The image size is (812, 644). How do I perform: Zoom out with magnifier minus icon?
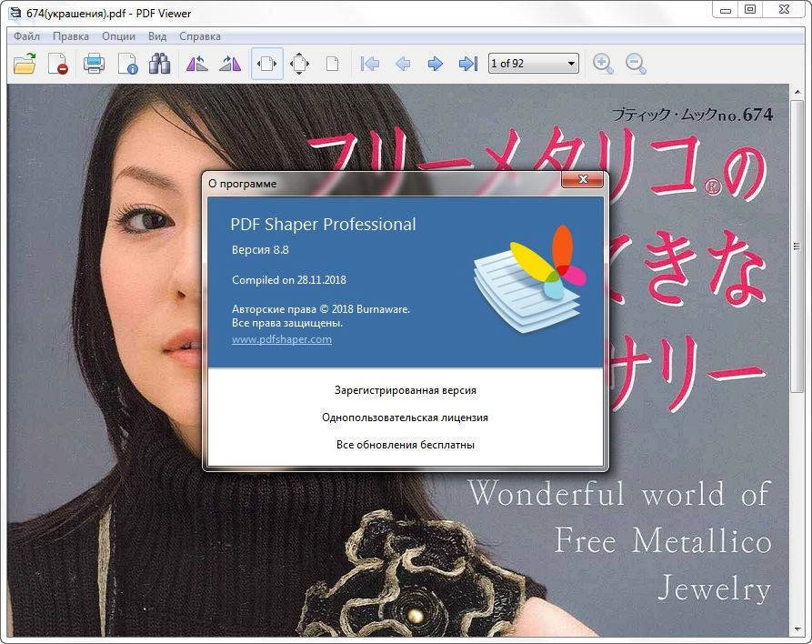coord(636,64)
